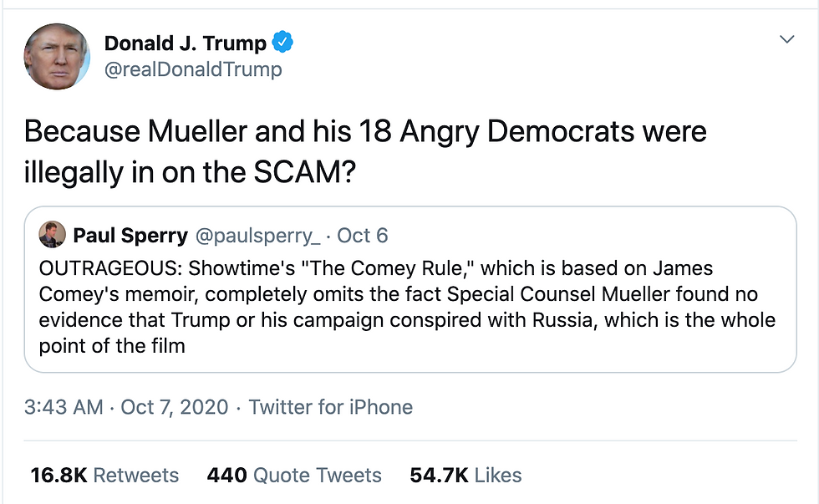This screenshot has width=819, height=504.
Task: Click the Oct 6 quoted tweet date
Action: click(363, 236)
